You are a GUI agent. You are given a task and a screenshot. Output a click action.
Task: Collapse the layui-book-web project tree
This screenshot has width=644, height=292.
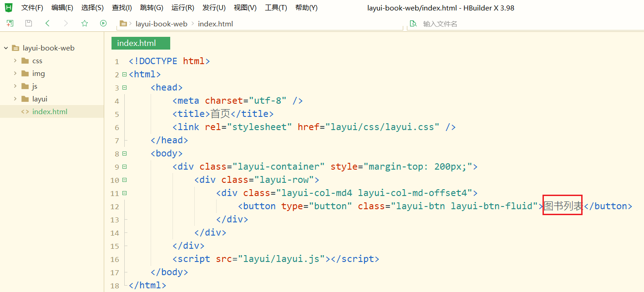[6, 48]
